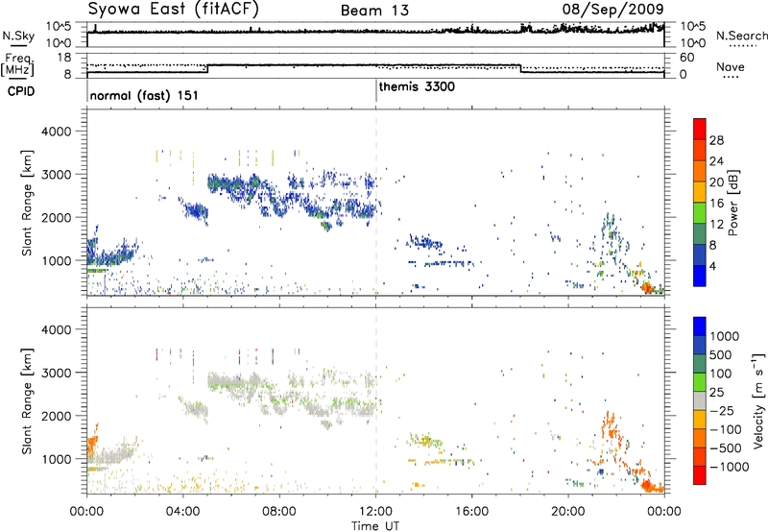
Task: Click the '60' label right of the frequency plot
Action: 686,58
